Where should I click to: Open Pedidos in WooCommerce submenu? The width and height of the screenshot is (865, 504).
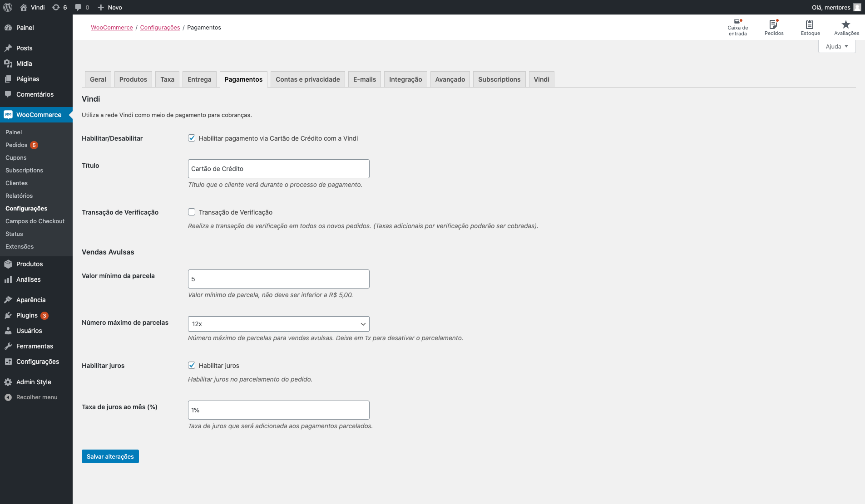tap(16, 145)
